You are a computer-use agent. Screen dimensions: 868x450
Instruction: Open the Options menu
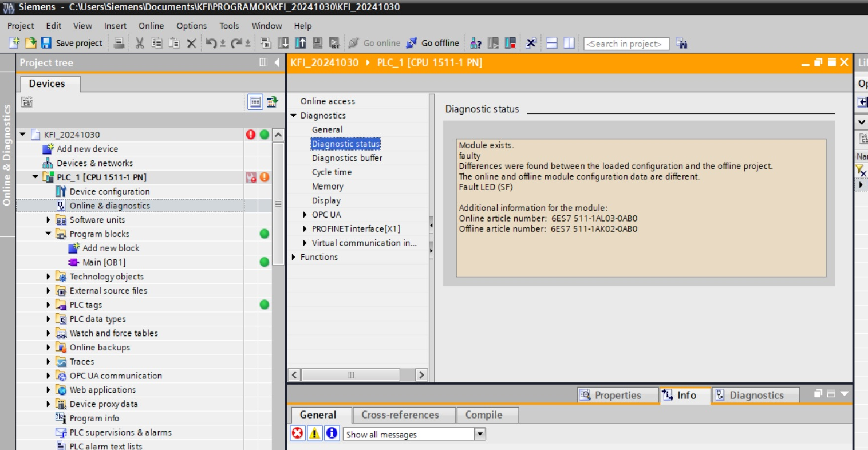tap(191, 26)
